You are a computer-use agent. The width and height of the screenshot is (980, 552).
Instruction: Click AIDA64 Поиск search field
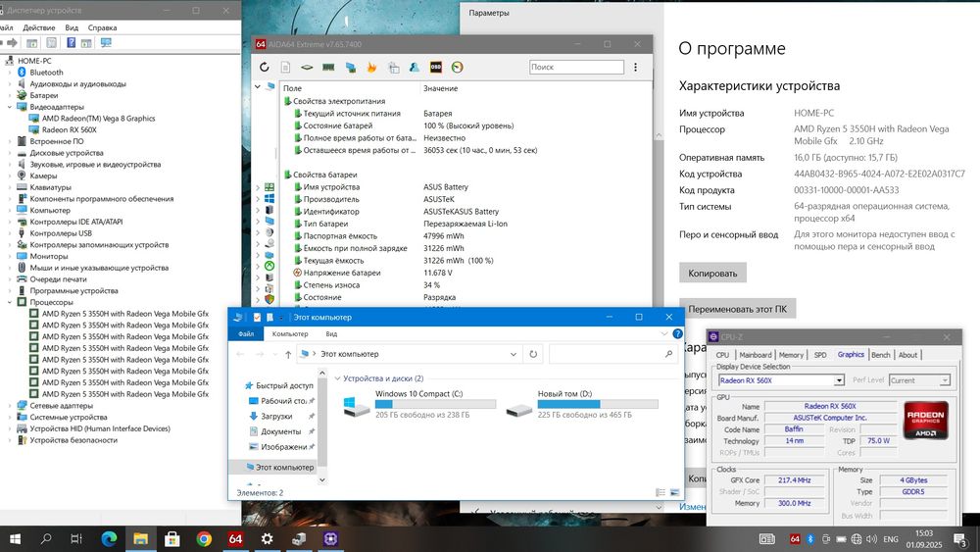(x=576, y=67)
